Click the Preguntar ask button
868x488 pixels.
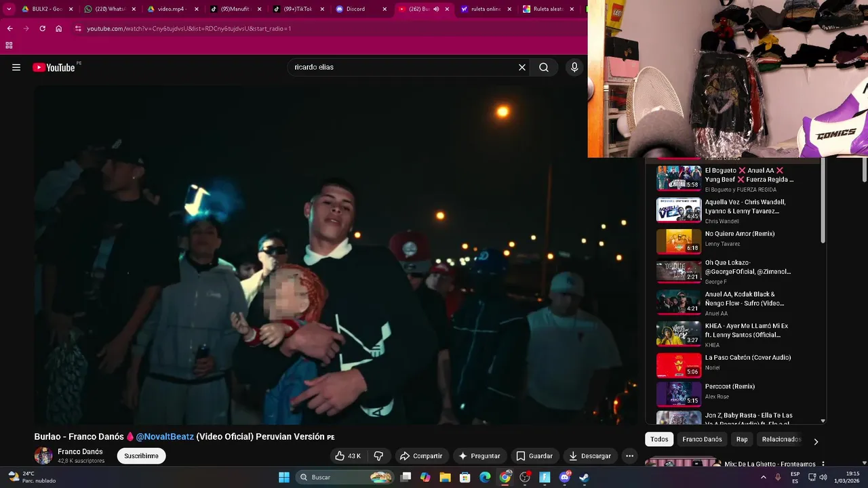[x=479, y=456]
